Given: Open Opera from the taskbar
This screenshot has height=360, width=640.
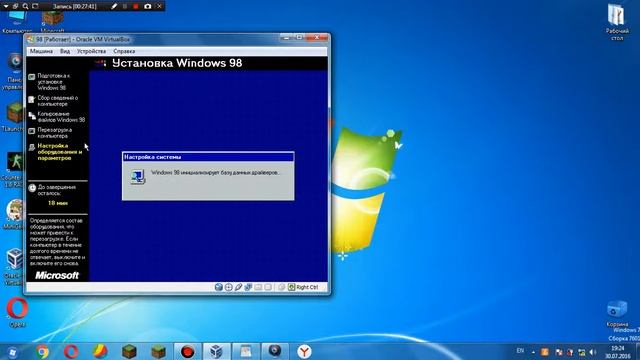Looking at the screenshot, I should click(71, 352).
